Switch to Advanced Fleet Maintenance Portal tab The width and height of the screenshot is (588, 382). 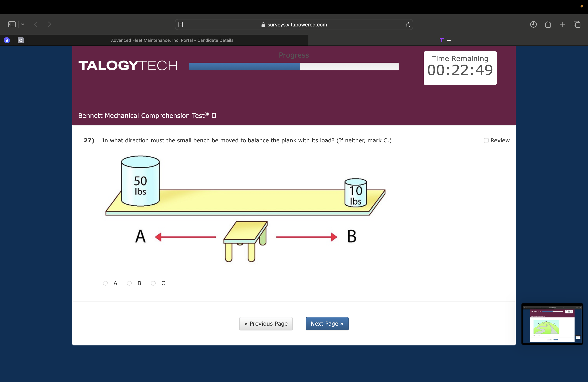(172, 40)
